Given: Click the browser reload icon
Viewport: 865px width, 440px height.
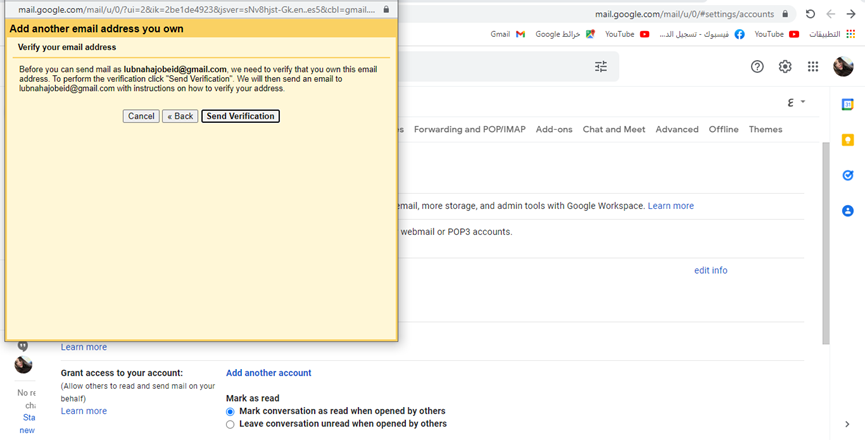Looking at the screenshot, I should tap(809, 14).
